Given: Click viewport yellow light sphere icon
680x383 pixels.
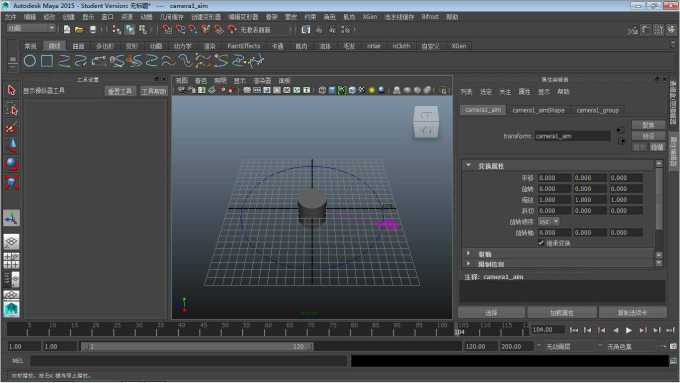Looking at the screenshot, I should 372,90.
